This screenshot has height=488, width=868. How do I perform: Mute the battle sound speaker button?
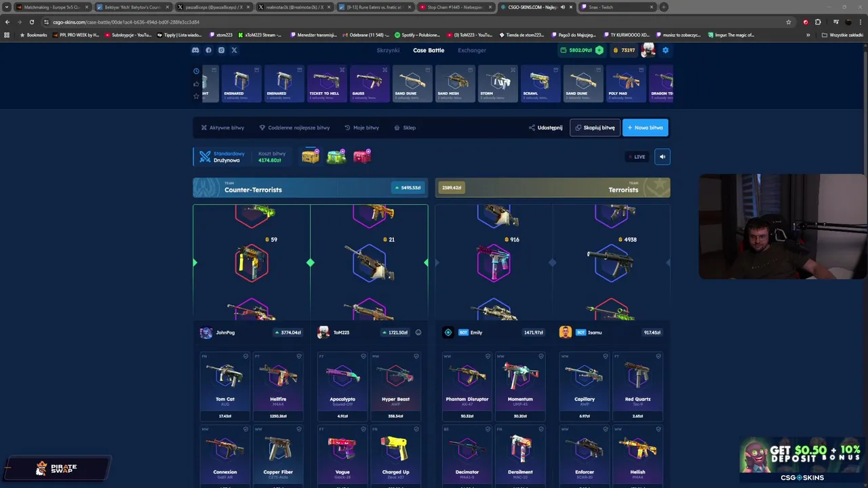(x=663, y=157)
